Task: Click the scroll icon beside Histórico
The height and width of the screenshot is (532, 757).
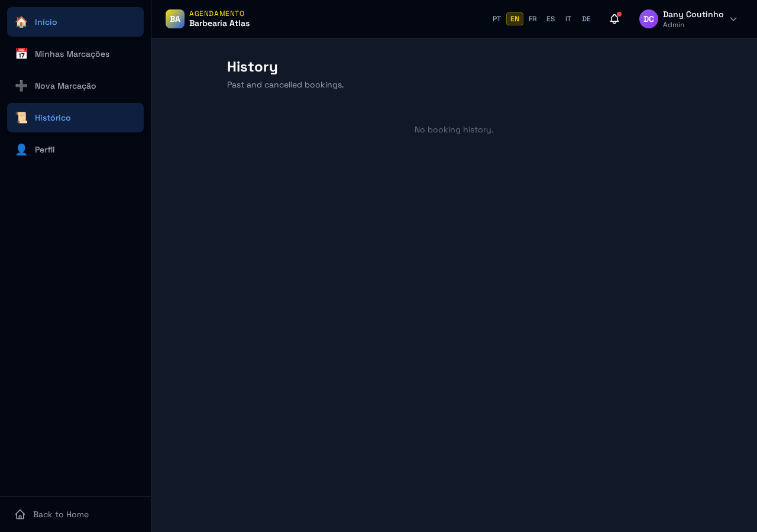Action: pos(21,118)
